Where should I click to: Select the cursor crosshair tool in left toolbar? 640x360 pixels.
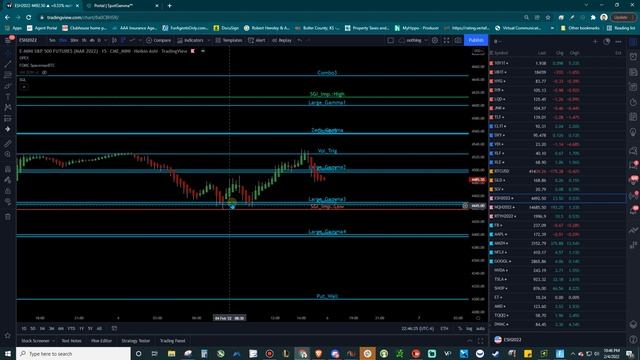[x=8, y=53]
